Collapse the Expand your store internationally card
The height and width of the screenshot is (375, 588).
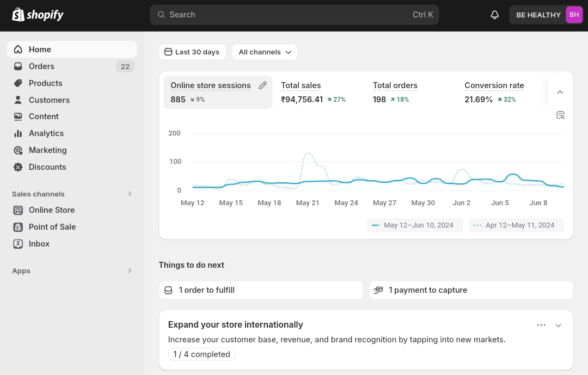pos(558,325)
